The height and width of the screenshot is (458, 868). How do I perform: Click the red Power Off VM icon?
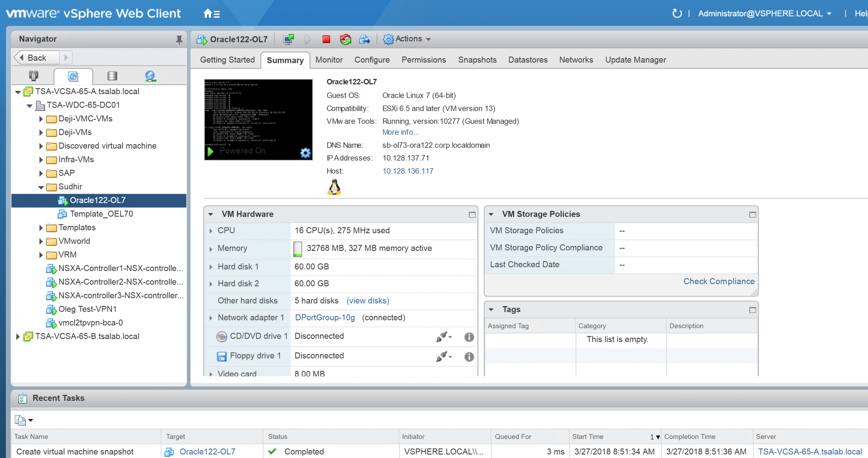pyautogui.click(x=326, y=39)
